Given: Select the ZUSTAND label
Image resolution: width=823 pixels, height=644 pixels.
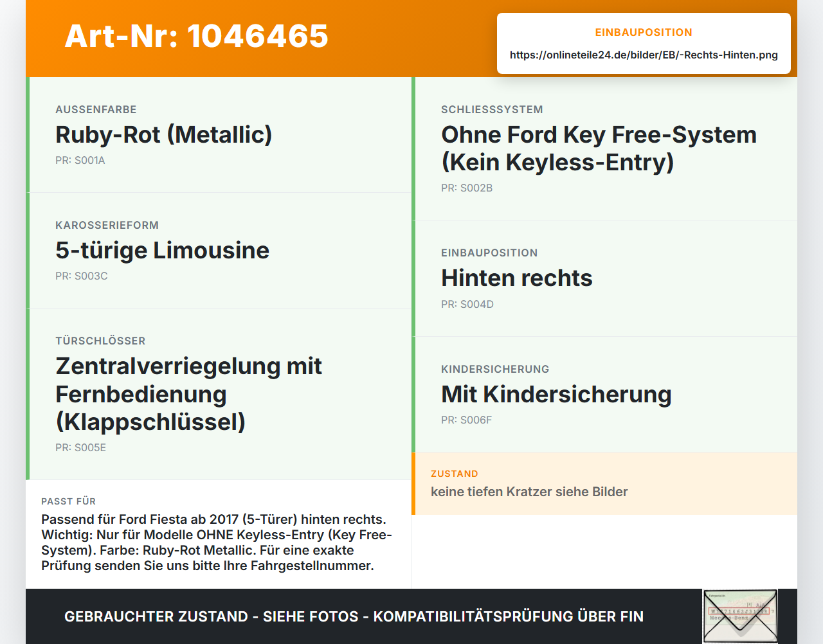Looking at the screenshot, I should 455,474.
